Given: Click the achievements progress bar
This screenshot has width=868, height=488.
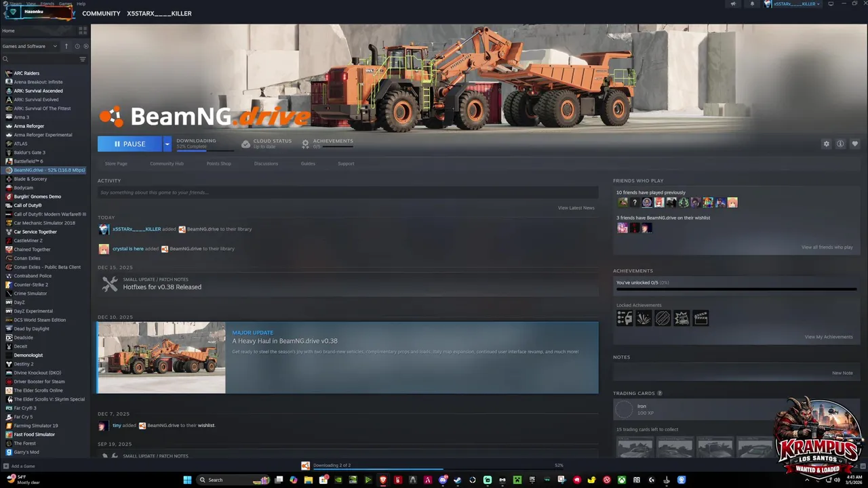Looking at the screenshot, I should tap(736, 289).
